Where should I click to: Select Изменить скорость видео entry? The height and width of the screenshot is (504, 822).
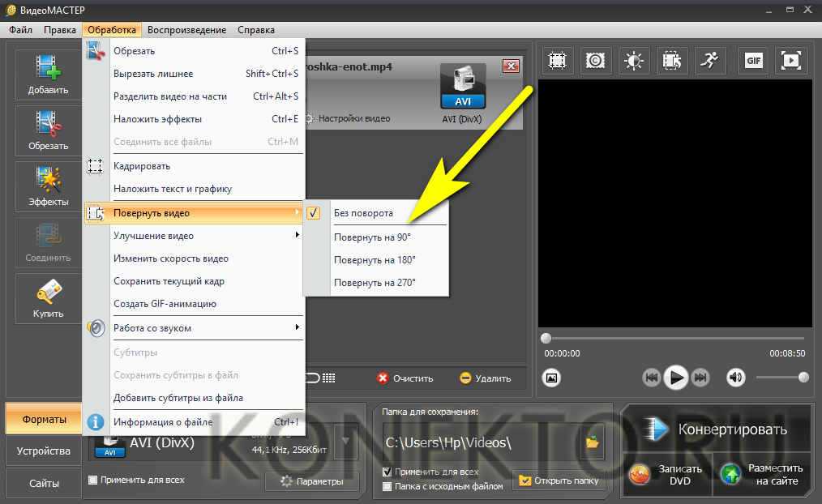pos(194,258)
